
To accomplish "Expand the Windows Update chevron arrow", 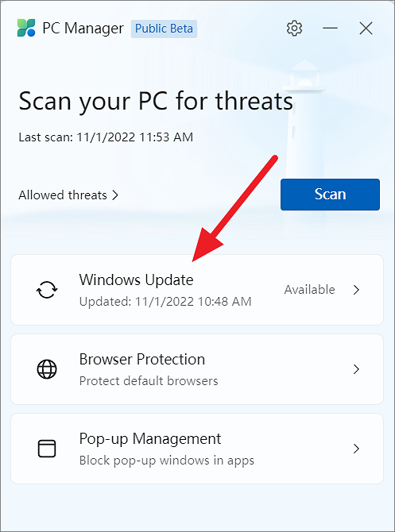I will click(356, 290).
